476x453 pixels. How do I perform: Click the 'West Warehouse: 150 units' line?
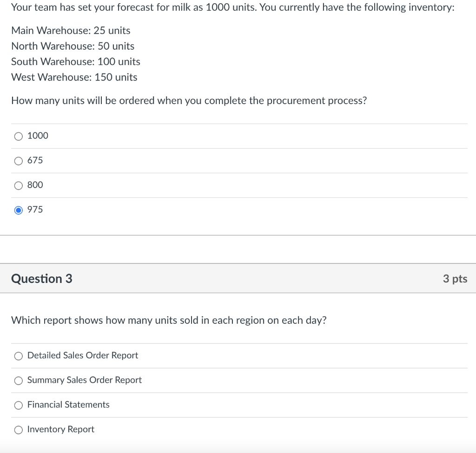pos(74,77)
